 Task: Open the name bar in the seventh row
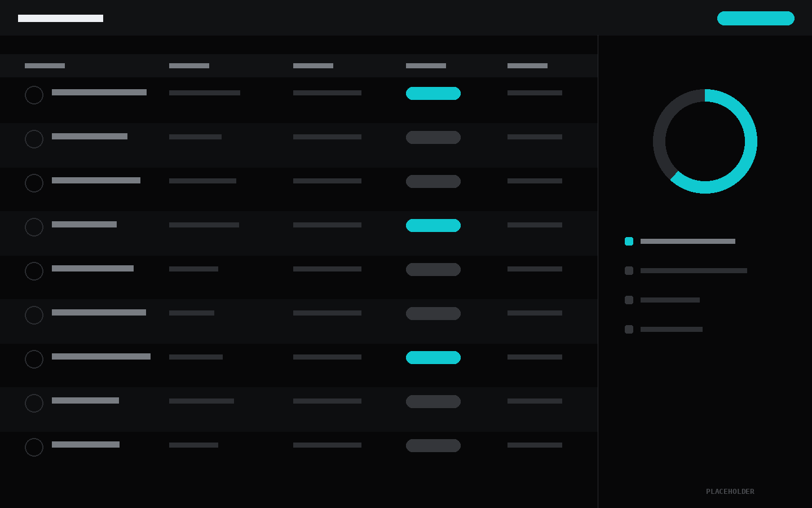pos(101,356)
